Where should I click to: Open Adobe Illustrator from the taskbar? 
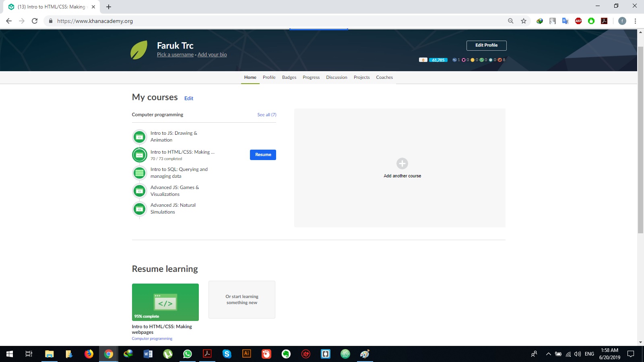pyautogui.click(x=247, y=354)
